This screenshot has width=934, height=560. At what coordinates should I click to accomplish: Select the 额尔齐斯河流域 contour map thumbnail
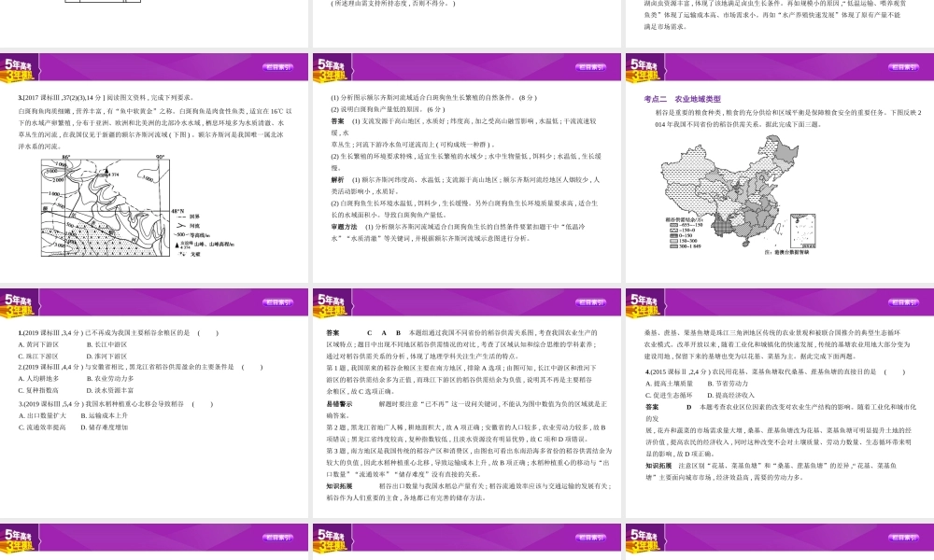pyautogui.click(x=105, y=208)
